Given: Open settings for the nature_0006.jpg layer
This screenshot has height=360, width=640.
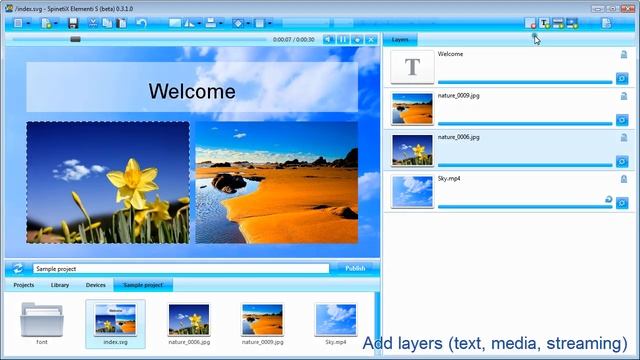Looking at the screenshot, I should click(622, 162).
